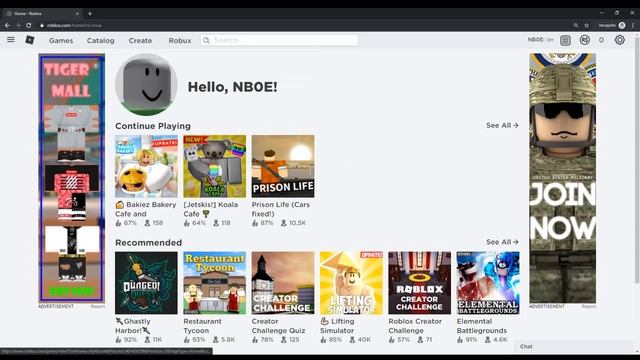Open Roblox Creator Challenge thumbnail
Screen dimensions: 640x360
[420, 283]
